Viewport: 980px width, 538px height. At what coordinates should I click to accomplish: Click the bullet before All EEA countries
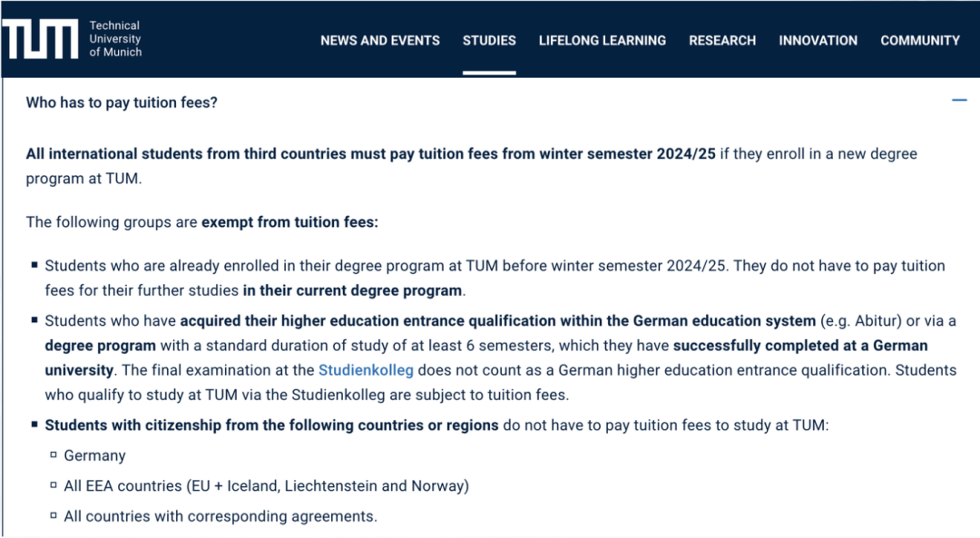[54, 485]
